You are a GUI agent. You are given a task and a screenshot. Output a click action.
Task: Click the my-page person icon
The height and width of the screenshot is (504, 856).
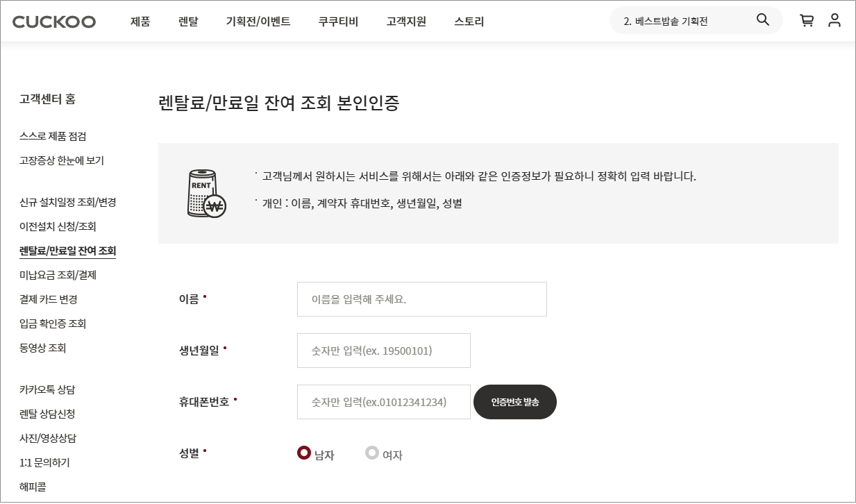pyautogui.click(x=834, y=20)
